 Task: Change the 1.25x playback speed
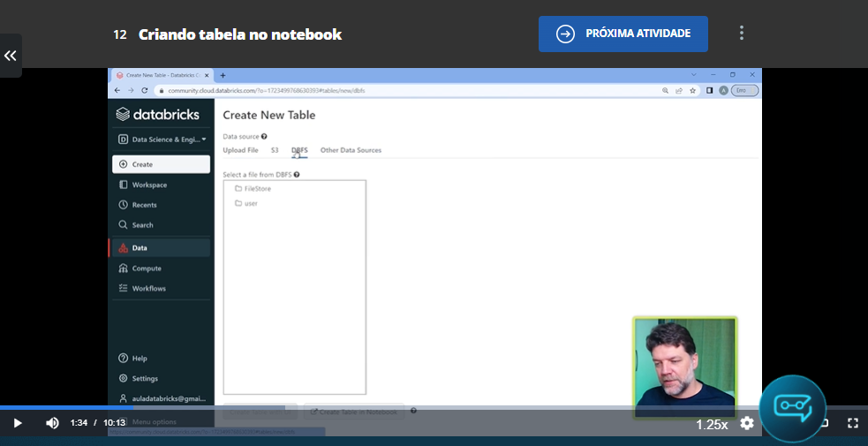coord(712,425)
